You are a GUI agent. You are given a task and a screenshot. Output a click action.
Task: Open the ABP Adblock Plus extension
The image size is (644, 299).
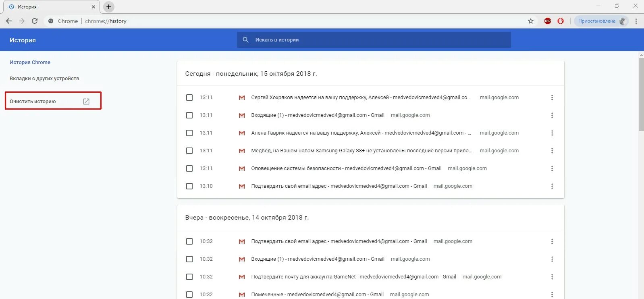tap(548, 21)
